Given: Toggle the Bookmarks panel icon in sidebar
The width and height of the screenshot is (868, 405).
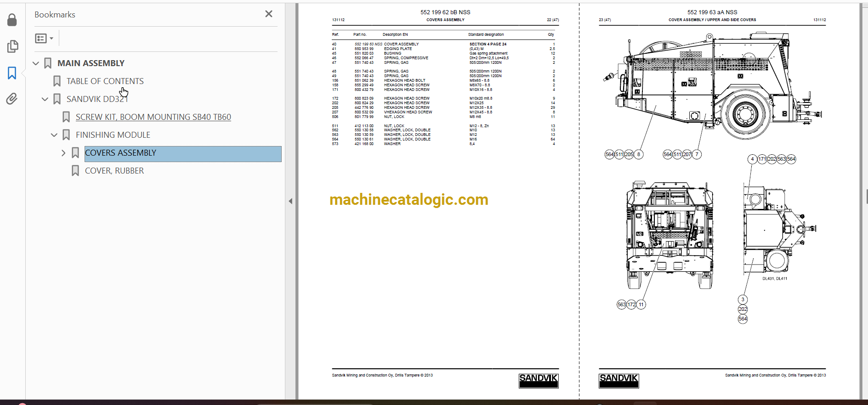Looking at the screenshot, I should tap(12, 73).
